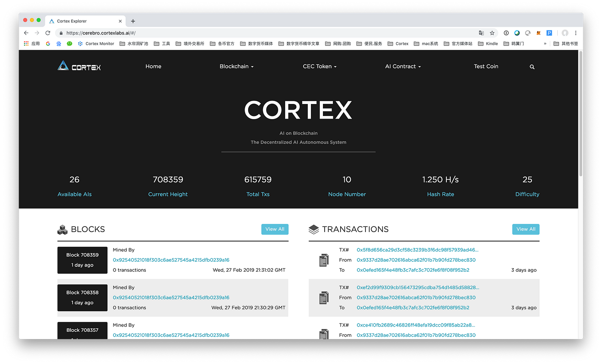Click the Hash Rate stat label

pos(440,194)
